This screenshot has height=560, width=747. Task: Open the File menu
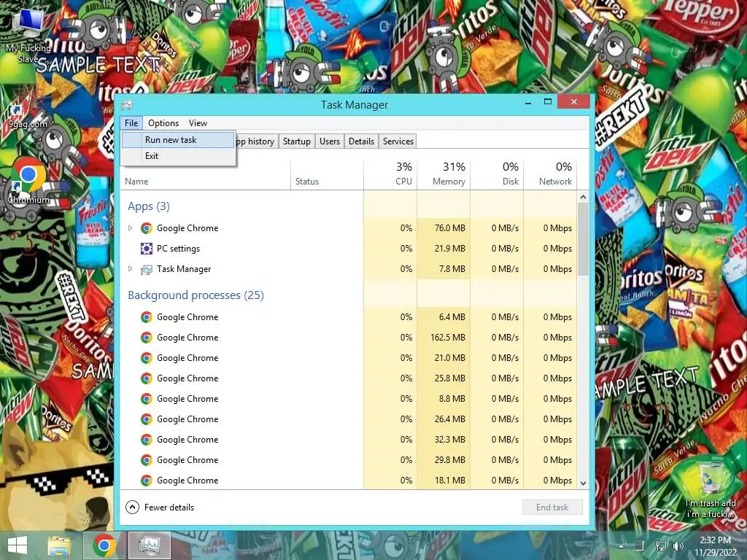pyautogui.click(x=131, y=122)
